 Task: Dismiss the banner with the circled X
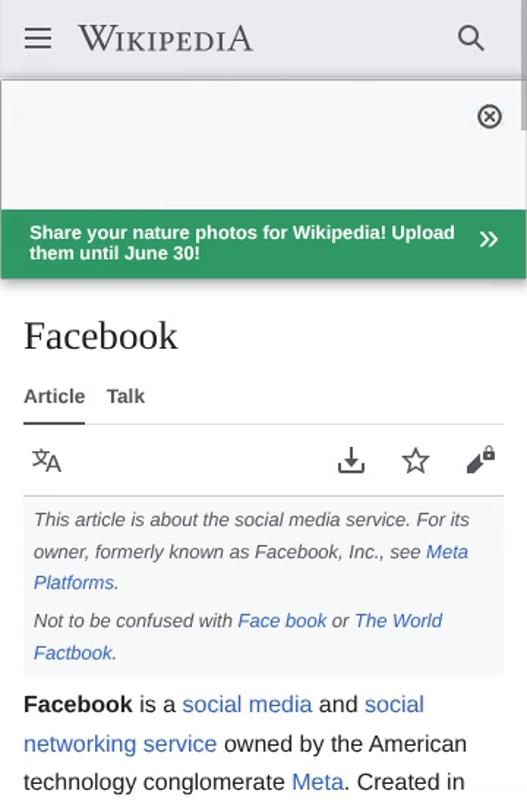489,117
